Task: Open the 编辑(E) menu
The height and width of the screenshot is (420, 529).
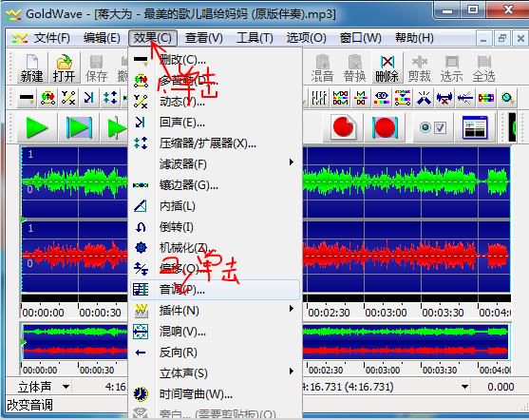Action: pyautogui.click(x=102, y=38)
